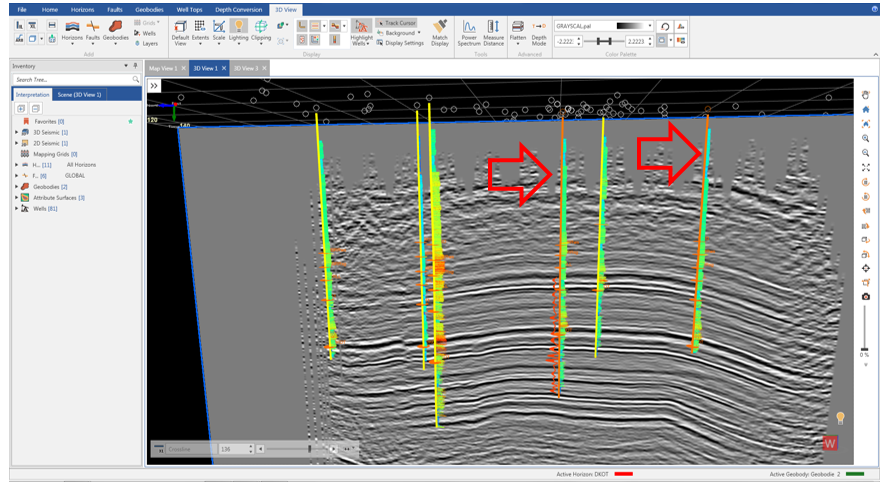The image size is (889, 490).
Task: Click the four-way move icon on right toolbar
Action: point(866,268)
